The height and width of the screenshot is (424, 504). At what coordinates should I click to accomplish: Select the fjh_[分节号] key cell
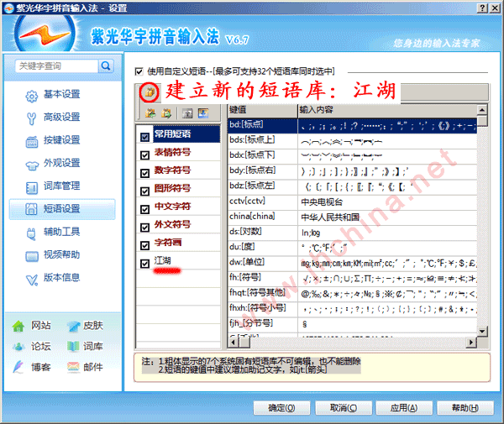point(263,323)
